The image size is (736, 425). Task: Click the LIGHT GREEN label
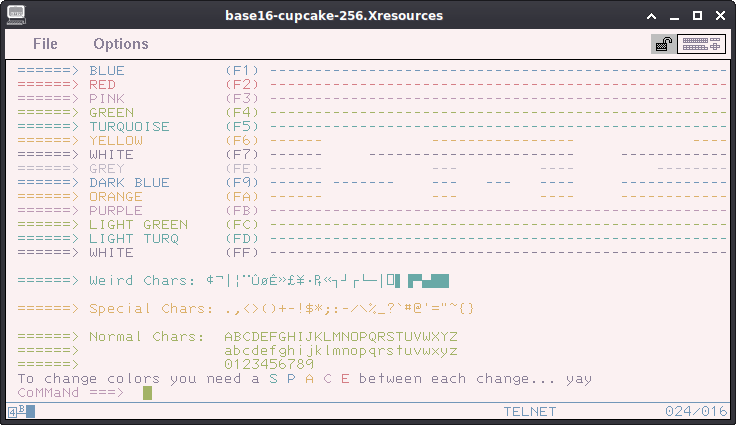tap(138, 224)
